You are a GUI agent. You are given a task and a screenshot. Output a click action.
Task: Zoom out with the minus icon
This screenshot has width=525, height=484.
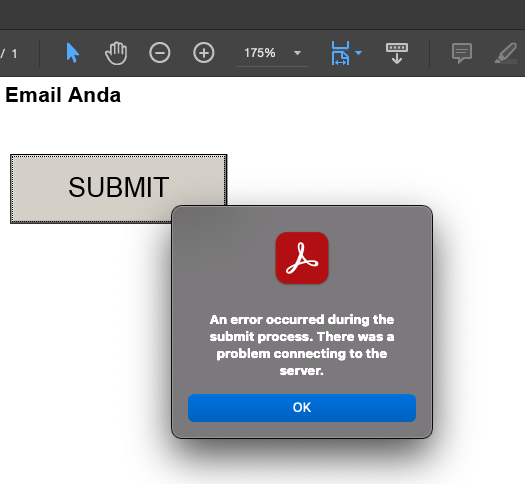tap(160, 53)
